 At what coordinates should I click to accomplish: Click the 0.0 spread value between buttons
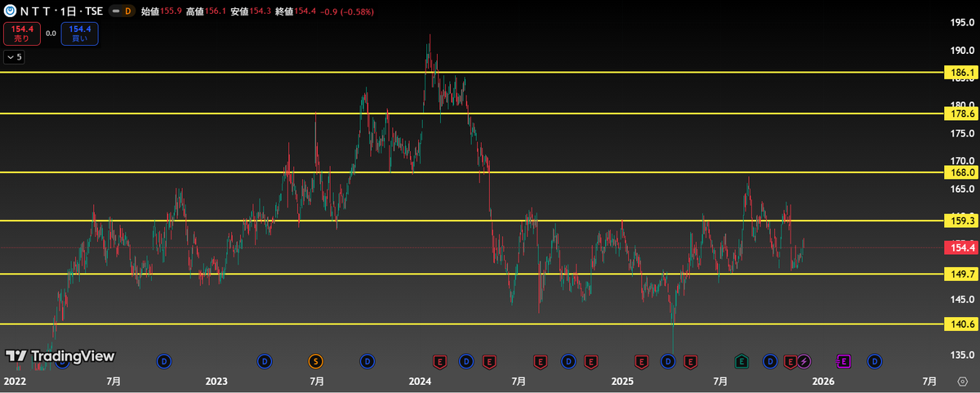pos(51,33)
